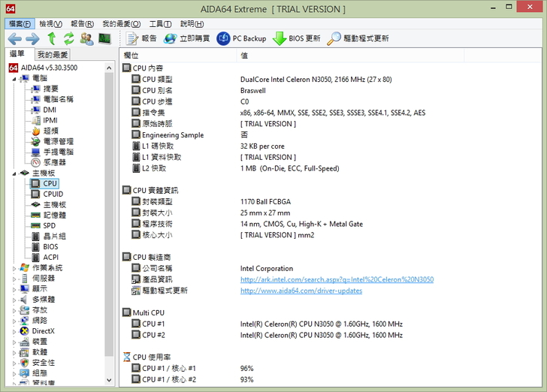The width and height of the screenshot is (547, 392).
Task: Click the Back navigation arrow
Action: pos(14,38)
